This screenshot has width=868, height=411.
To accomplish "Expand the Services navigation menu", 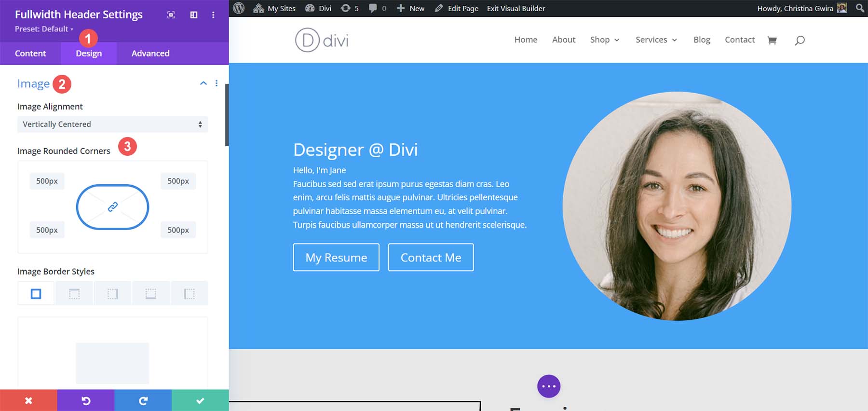I will (x=656, y=40).
